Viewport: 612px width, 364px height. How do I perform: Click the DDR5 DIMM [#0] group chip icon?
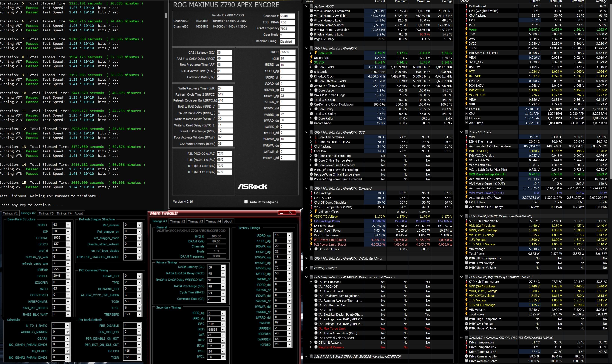(x=466, y=216)
